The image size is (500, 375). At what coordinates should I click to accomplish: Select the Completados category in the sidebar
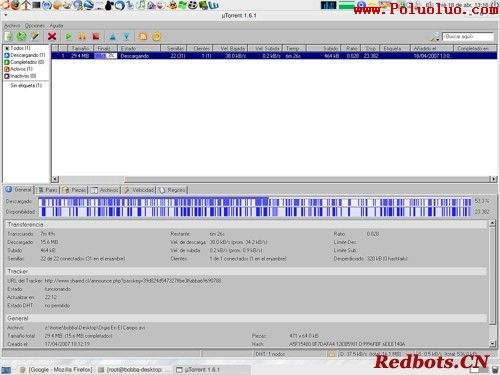click(24, 62)
